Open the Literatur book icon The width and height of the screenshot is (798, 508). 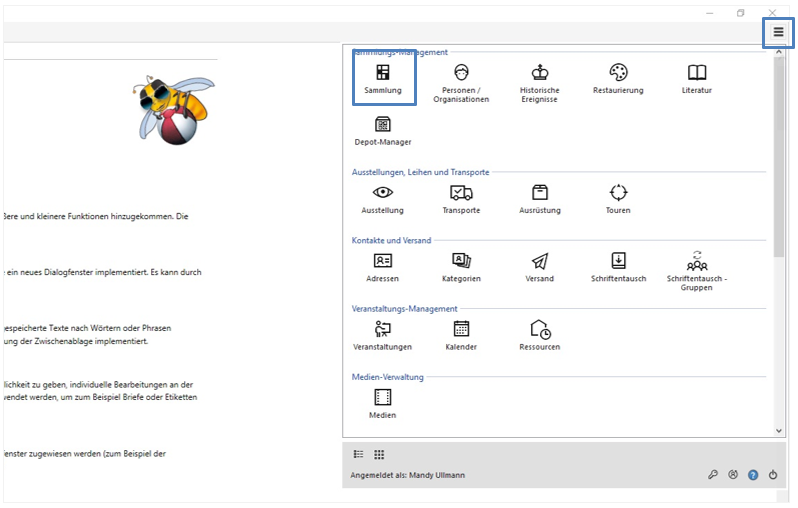[697, 78]
